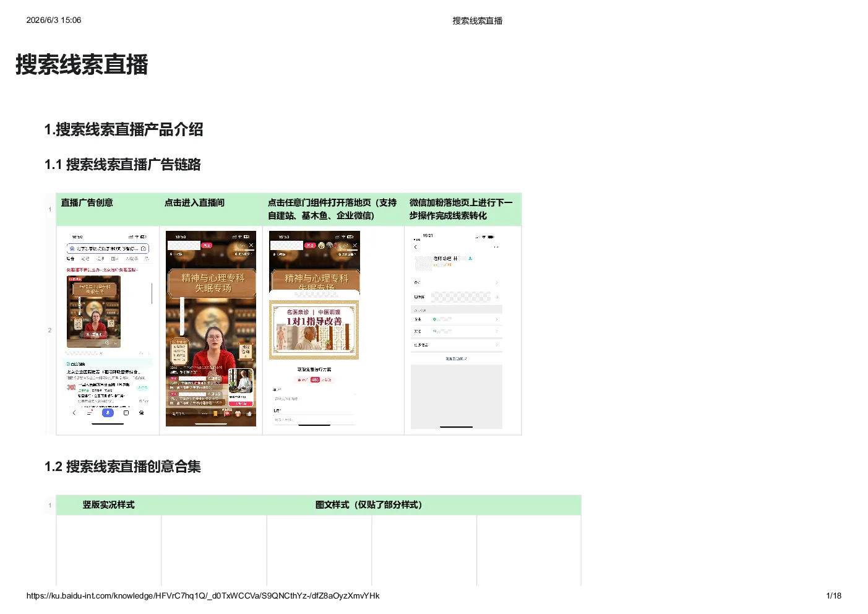The width and height of the screenshot is (868, 614).
Task: Click the camera icon in Baidu search box
Action: click(x=144, y=248)
